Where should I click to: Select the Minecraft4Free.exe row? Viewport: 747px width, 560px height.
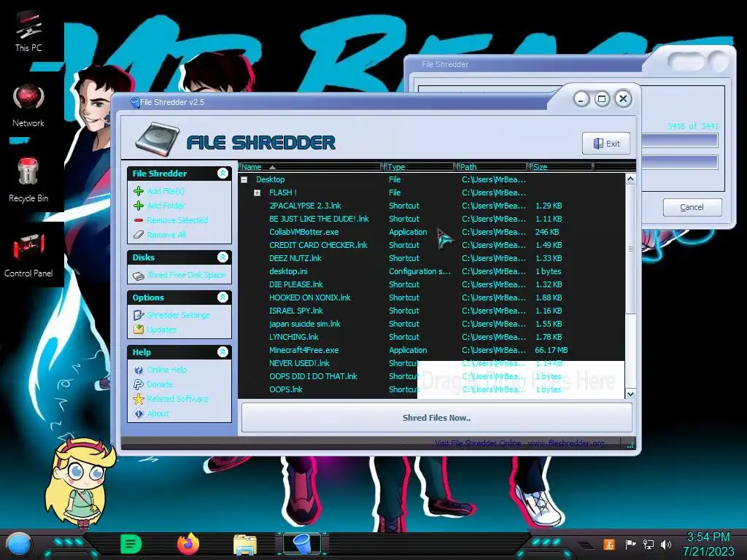(431, 350)
